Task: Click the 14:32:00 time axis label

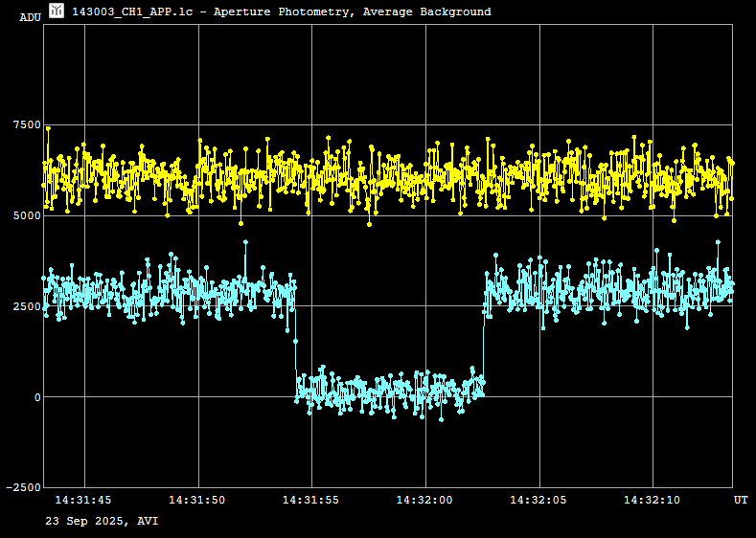Action: (x=424, y=500)
